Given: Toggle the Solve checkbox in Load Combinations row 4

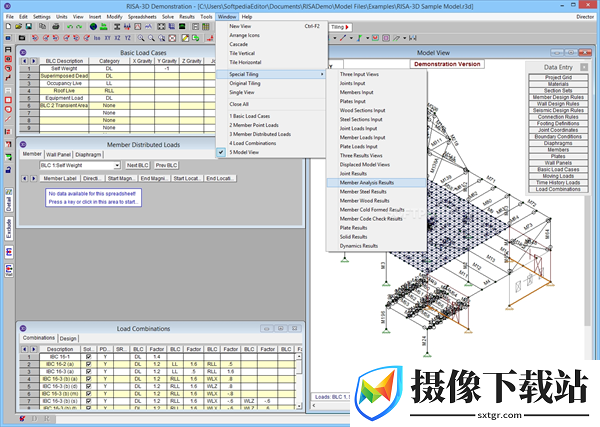Looking at the screenshot, I should (88, 379).
